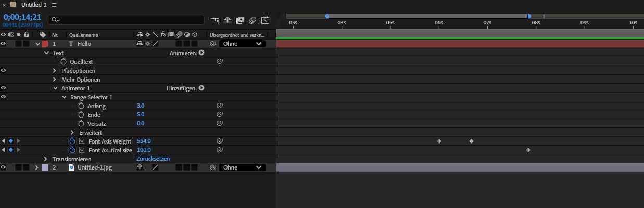This screenshot has width=644, height=208.
Task: Expand the Transformieren group
Action: pyautogui.click(x=46, y=159)
